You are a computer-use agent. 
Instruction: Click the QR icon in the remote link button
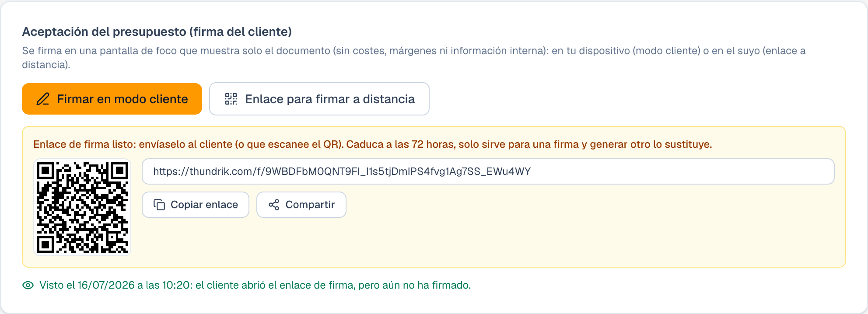tap(231, 99)
